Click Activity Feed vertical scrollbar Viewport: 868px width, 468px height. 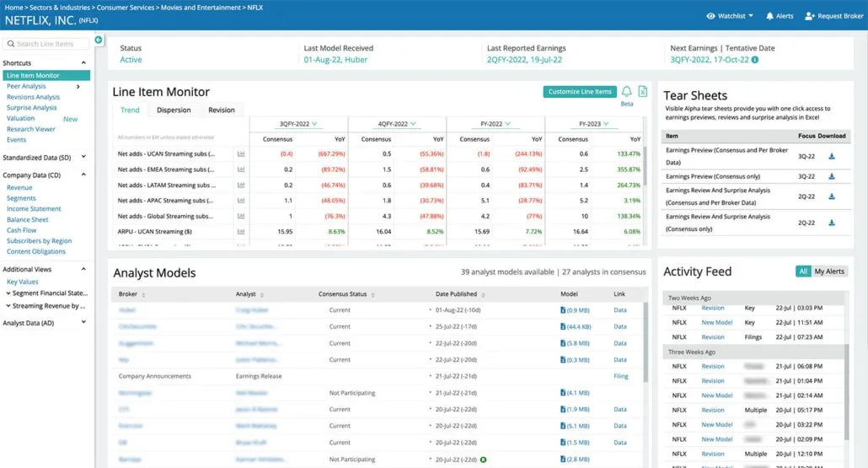[x=845, y=392]
